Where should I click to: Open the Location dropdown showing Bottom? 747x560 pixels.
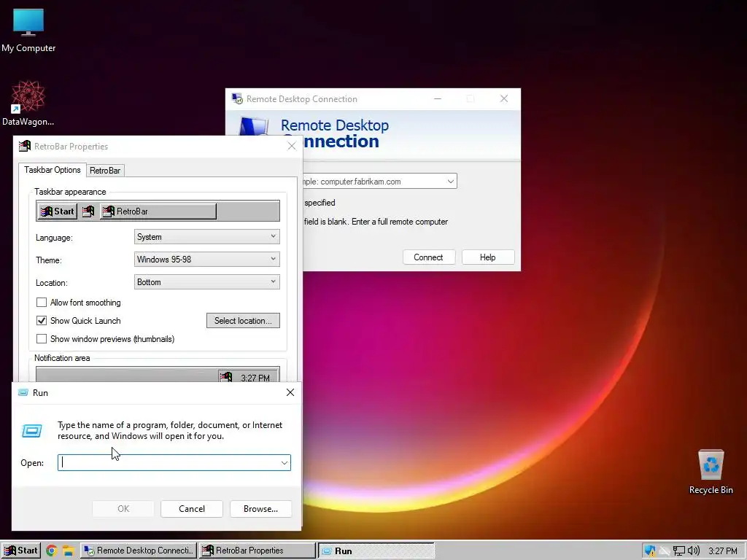(206, 282)
